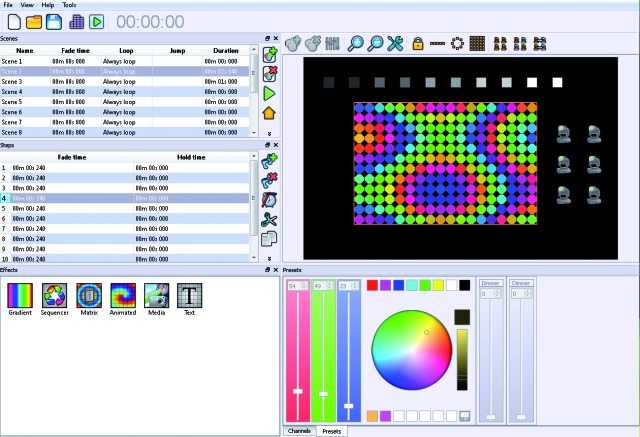Image resolution: width=640 pixels, height=437 pixels.
Task: Save project with the floppy disk icon
Action: tap(54, 22)
